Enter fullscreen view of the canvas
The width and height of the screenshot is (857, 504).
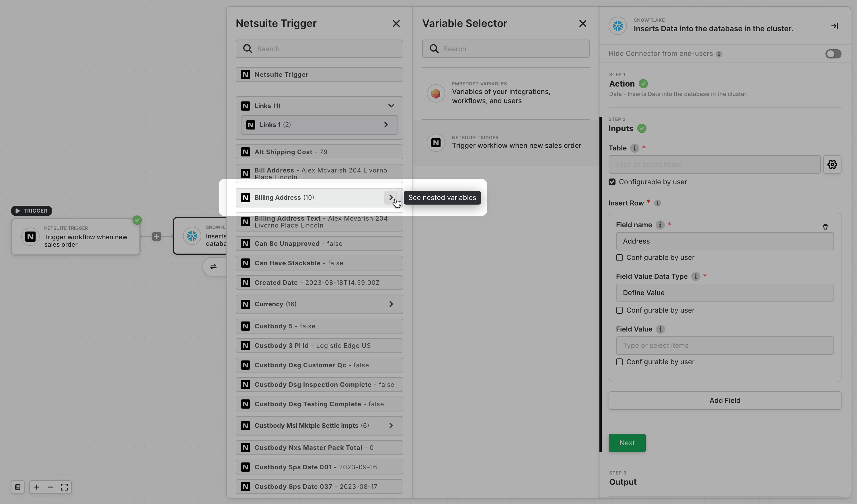pyautogui.click(x=64, y=487)
